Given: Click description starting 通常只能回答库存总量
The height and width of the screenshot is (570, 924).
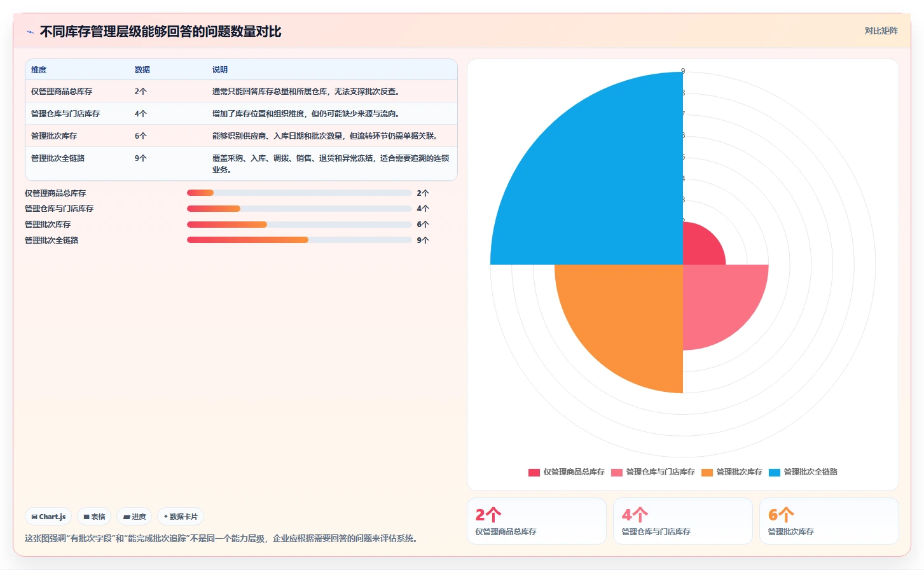Looking at the screenshot, I should [307, 92].
